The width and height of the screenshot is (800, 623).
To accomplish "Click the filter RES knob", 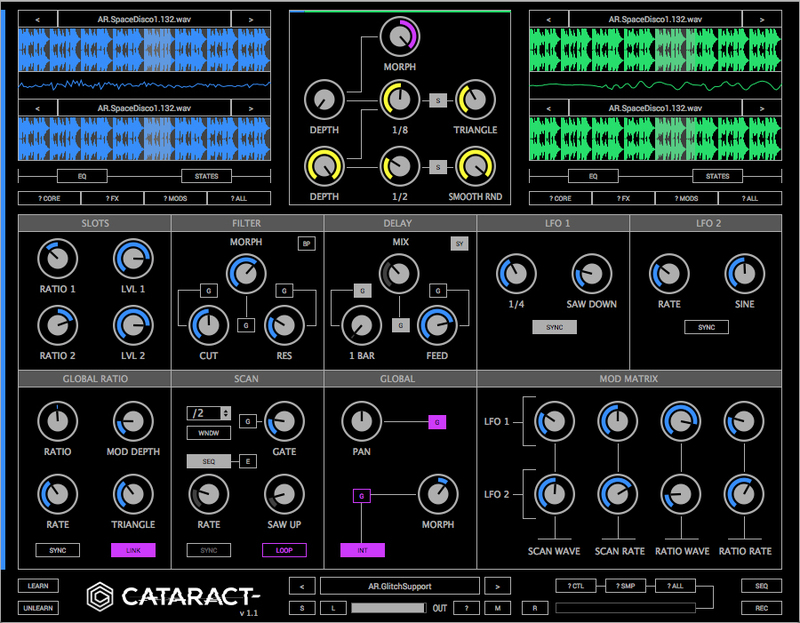I will 284,326.
